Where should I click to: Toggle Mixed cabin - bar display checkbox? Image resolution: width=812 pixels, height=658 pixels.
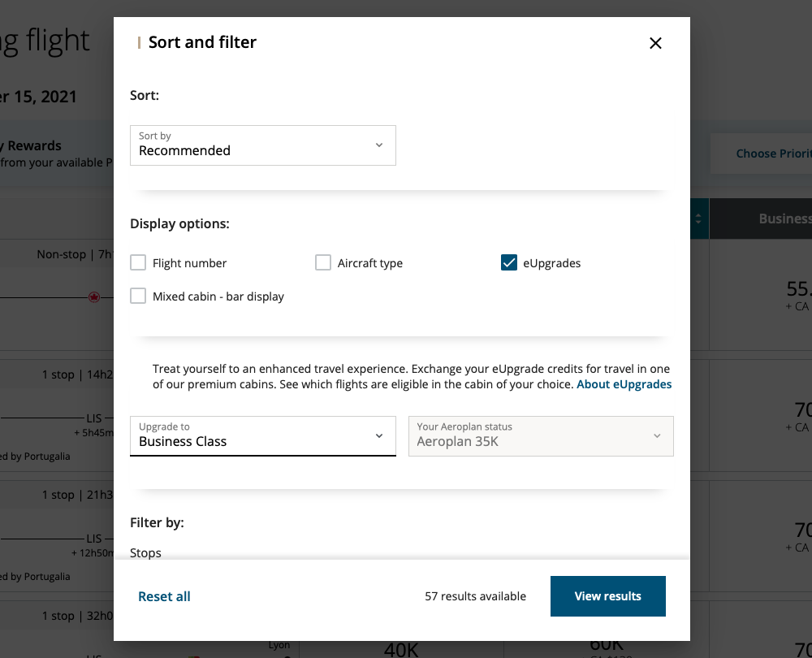(138, 297)
